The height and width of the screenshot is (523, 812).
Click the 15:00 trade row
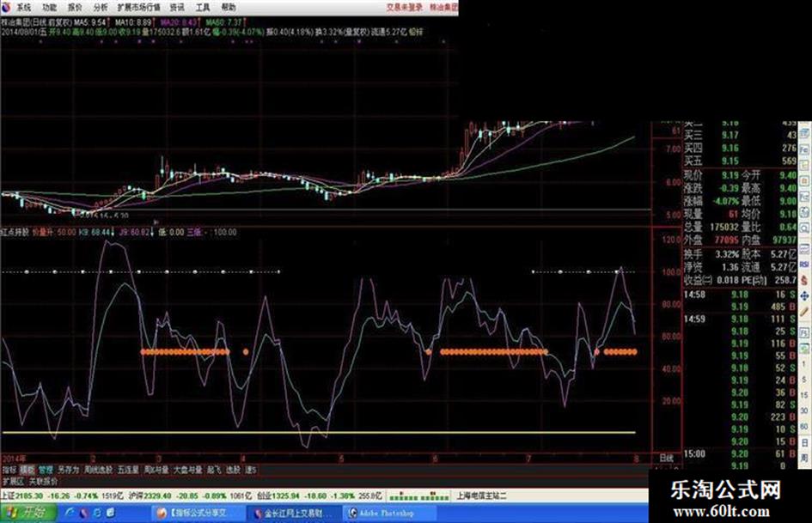740,454
